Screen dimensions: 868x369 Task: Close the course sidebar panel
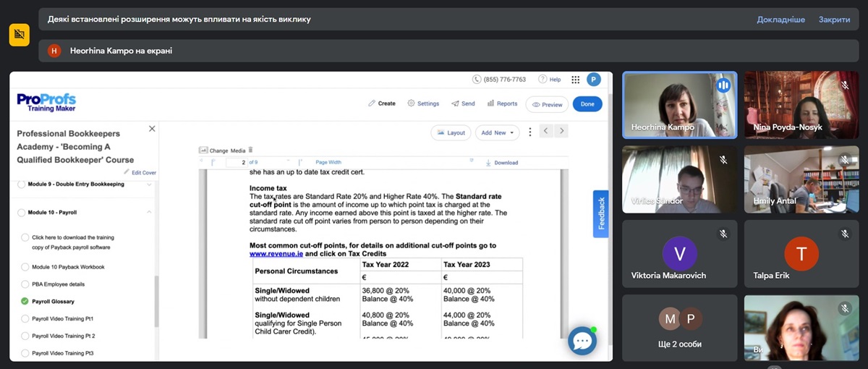click(152, 129)
